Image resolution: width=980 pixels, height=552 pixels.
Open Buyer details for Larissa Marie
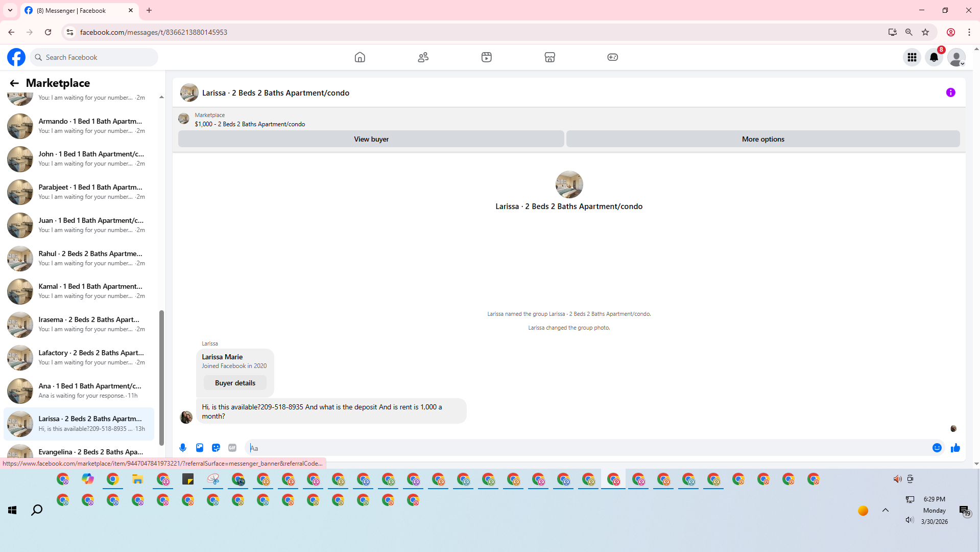click(x=235, y=383)
